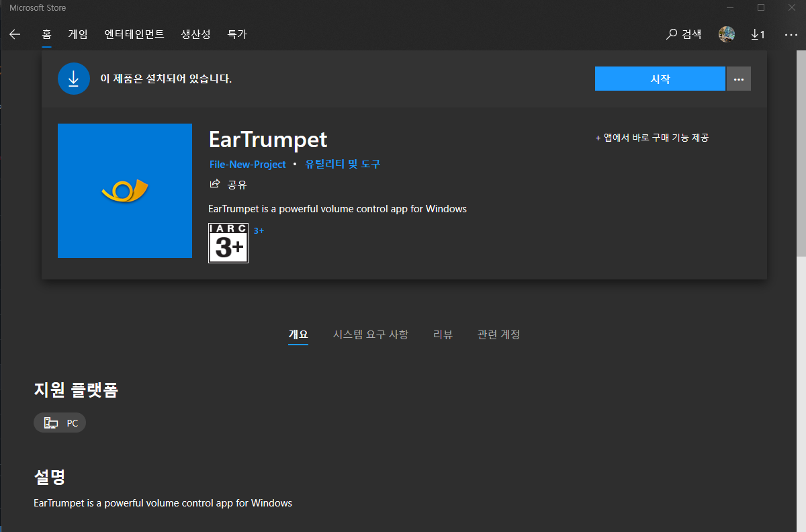The width and height of the screenshot is (806, 532).
Task: Open the 특가 deals tab
Action: tap(237, 34)
